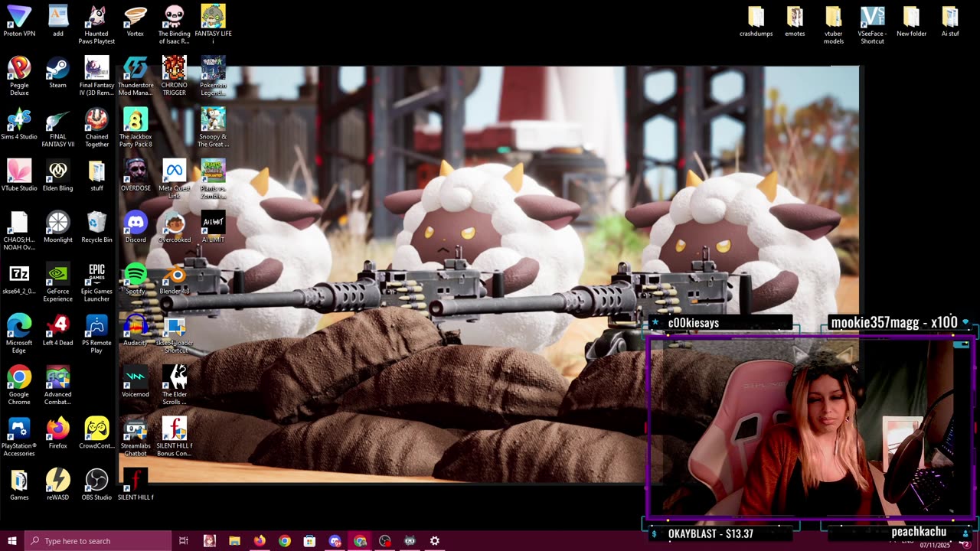Click the Blender 4.3 desktop icon
The height and width of the screenshot is (551, 980).
tap(175, 279)
